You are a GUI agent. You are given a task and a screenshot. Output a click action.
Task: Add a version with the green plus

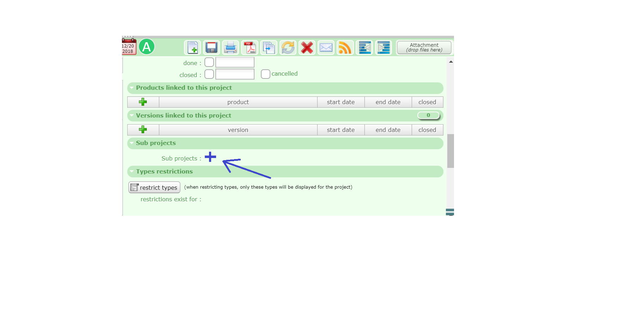point(143,130)
